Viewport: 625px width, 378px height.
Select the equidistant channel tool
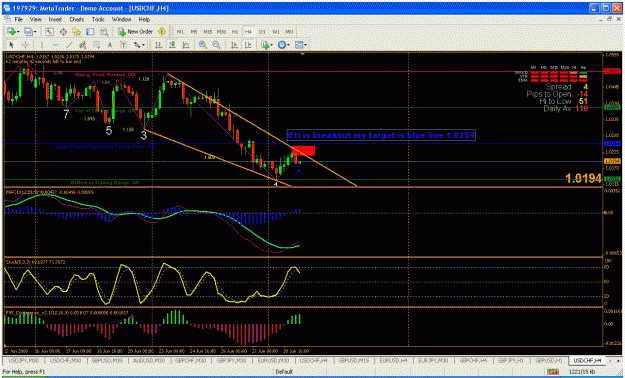(83, 45)
